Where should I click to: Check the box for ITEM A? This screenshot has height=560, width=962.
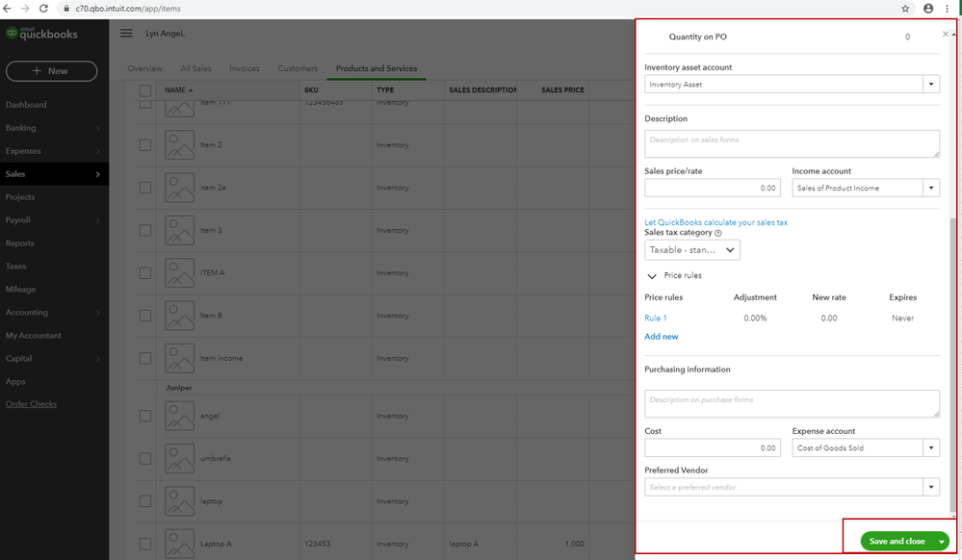[145, 273]
